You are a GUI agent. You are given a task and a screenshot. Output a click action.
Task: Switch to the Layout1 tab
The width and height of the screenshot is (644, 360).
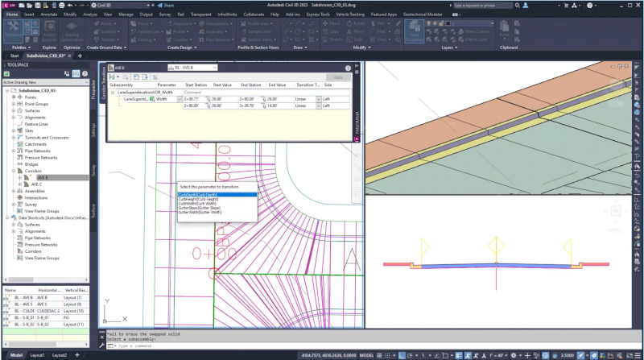[x=37, y=355]
